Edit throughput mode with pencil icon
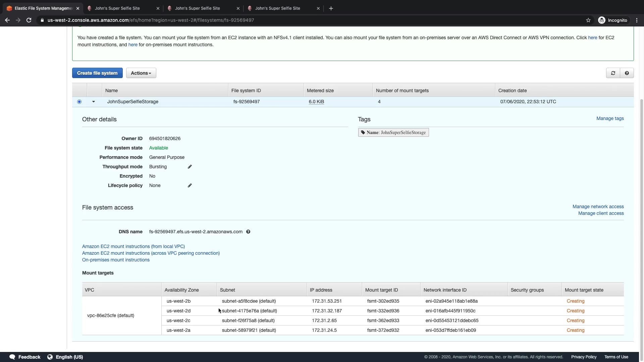644x362 pixels. click(x=190, y=167)
